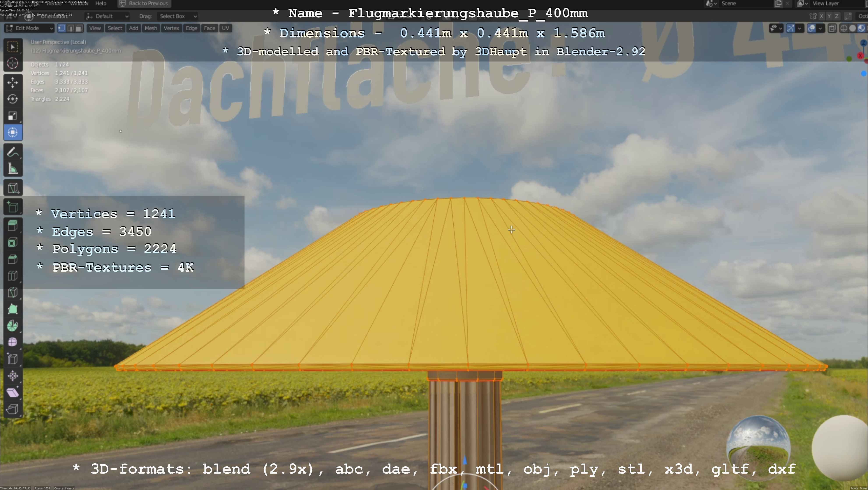Open the Face menu
The height and width of the screenshot is (490, 868).
(x=209, y=28)
